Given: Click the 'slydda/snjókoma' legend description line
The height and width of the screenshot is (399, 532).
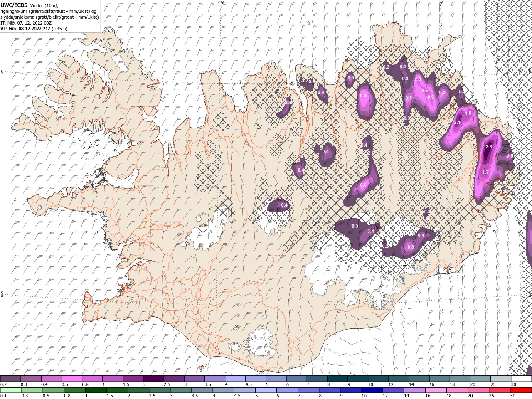Looking at the screenshot, I should tap(50, 17).
